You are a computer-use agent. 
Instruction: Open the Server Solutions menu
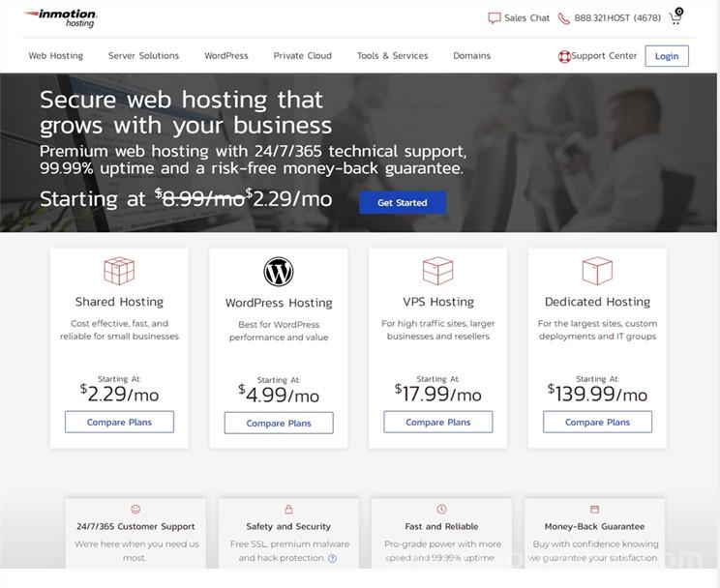143,55
